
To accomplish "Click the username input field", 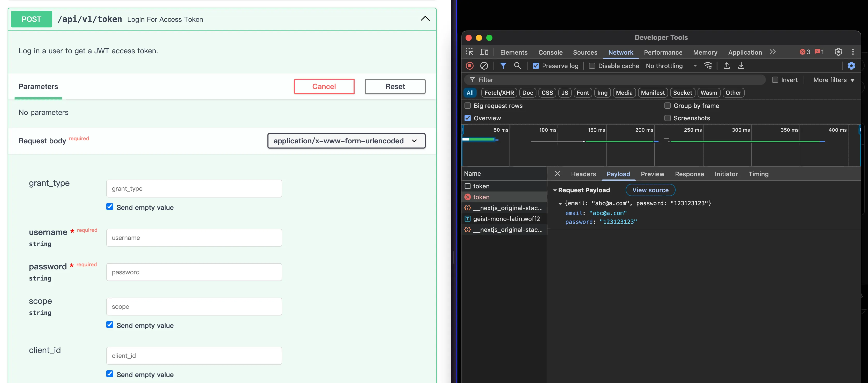I will coord(194,238).
